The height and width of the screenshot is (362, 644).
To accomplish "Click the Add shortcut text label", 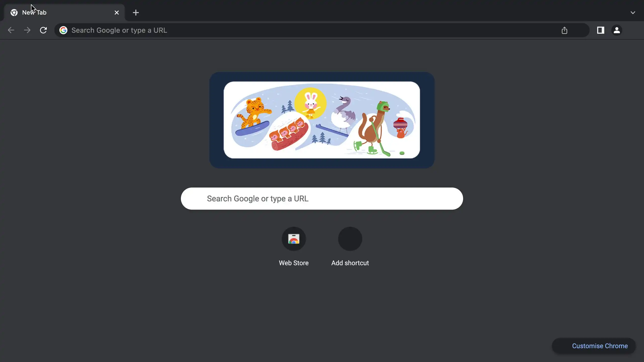I will click(x=350, y=263).
